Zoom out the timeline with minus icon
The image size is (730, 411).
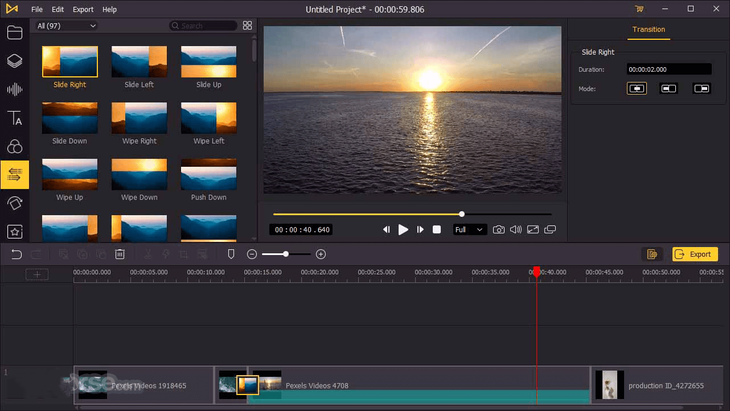click(x=252, y=254)
